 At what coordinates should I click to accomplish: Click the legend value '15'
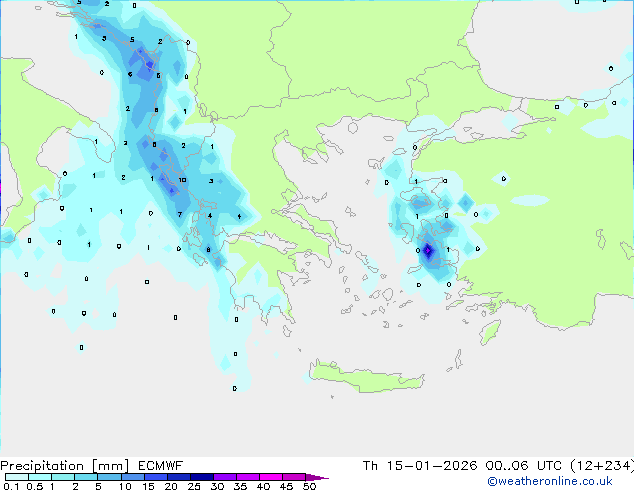click(148, 486)
